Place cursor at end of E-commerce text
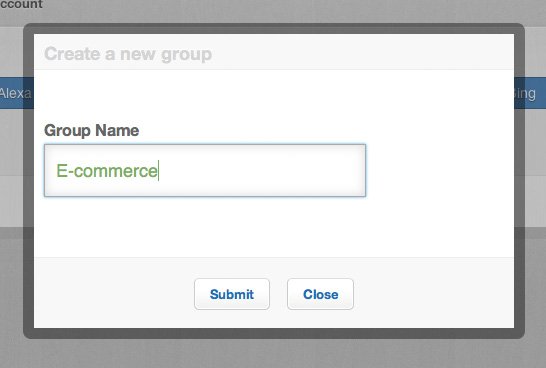Image resolution: width=546 pixels, height=368 pixels. (158, 171)
